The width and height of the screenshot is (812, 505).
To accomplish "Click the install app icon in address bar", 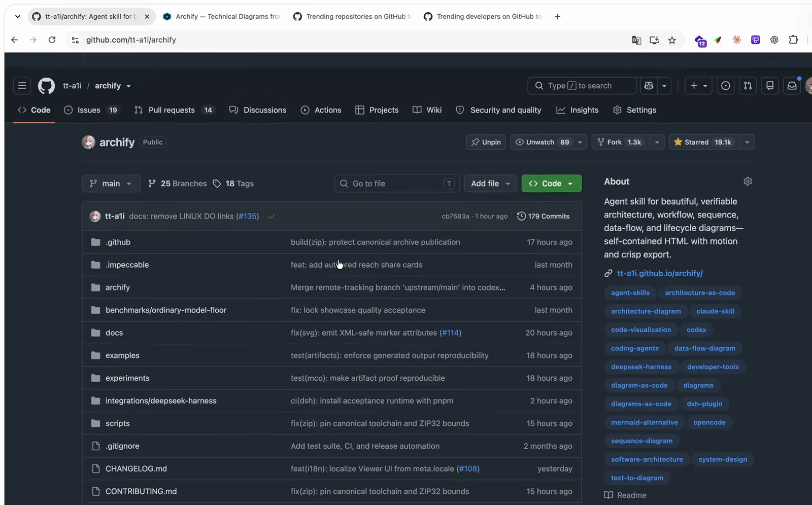I will pyautogui.click(x=654, y=40).
